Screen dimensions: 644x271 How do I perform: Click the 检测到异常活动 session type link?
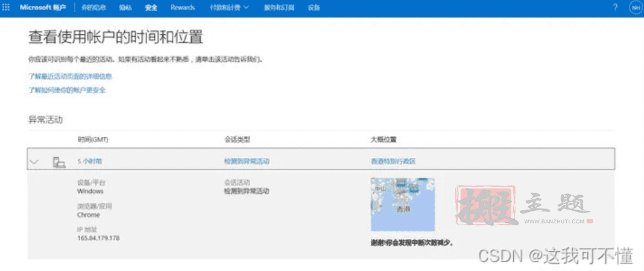[x=247, y=161]
